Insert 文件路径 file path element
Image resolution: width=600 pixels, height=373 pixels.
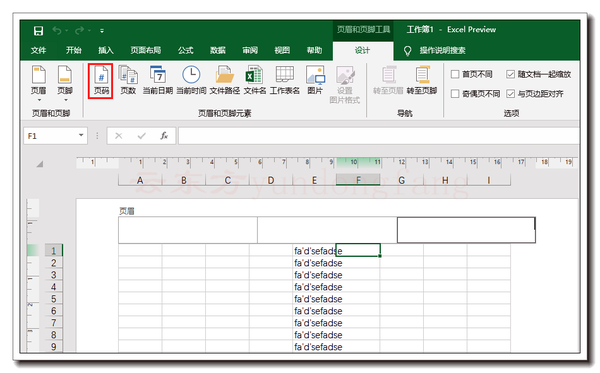coord(225,80)
